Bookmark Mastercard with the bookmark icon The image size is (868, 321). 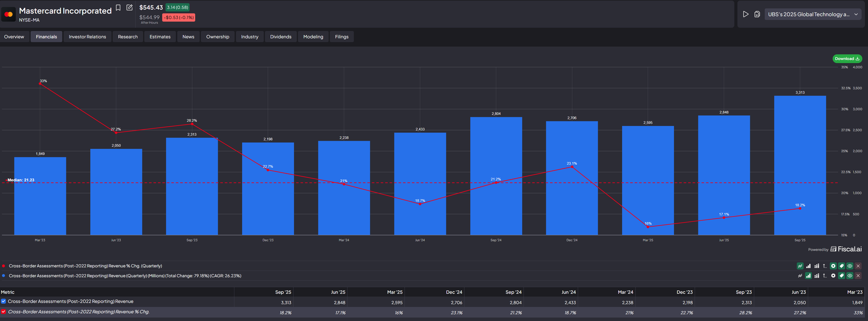[118, 8]
